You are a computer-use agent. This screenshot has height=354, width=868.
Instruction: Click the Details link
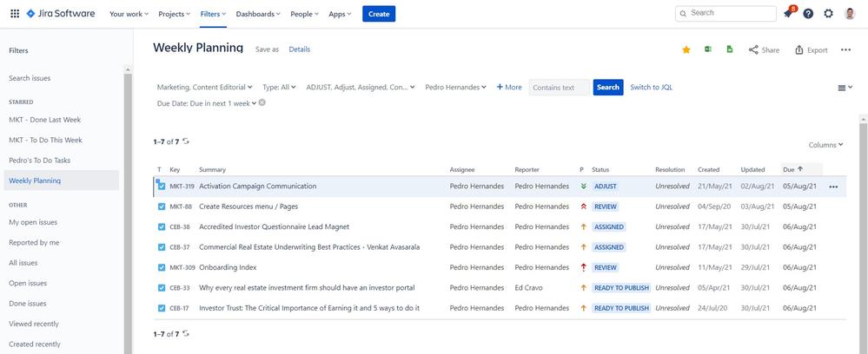click(x=300, y=49)
